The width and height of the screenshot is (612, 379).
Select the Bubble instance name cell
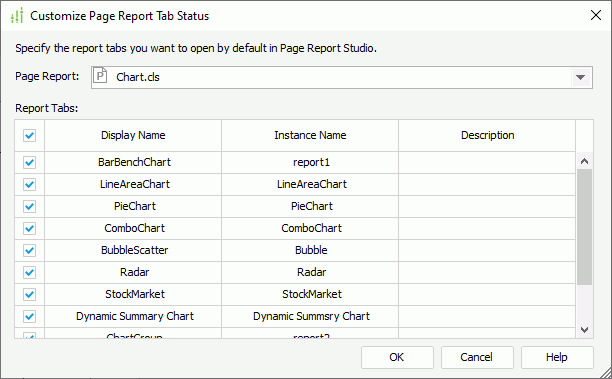310,250
